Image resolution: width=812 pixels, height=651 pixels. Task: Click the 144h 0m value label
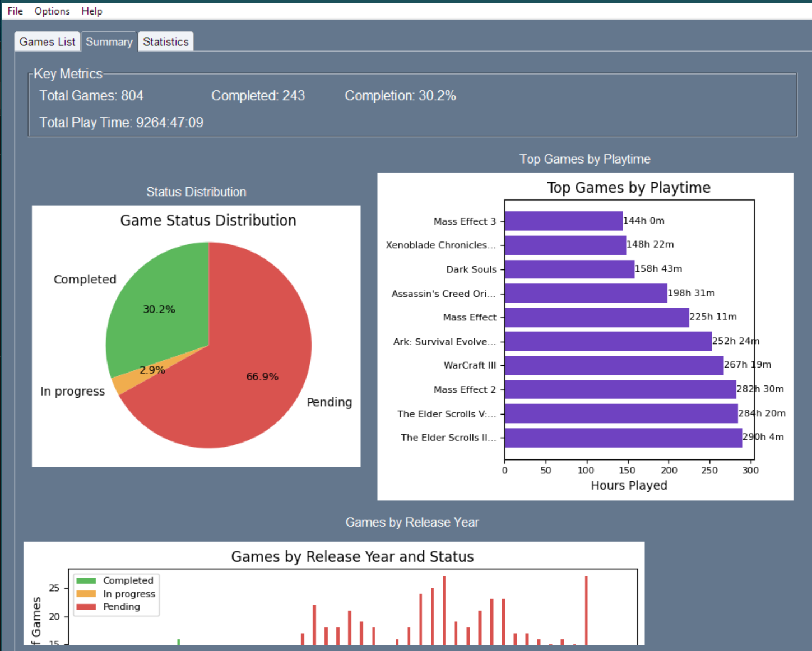[x=644, y=221]
